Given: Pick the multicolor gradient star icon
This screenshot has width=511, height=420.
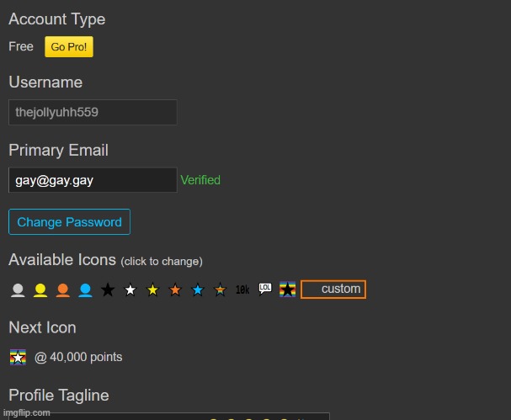Looking at the screenshot, I should (x=220, y=290).
